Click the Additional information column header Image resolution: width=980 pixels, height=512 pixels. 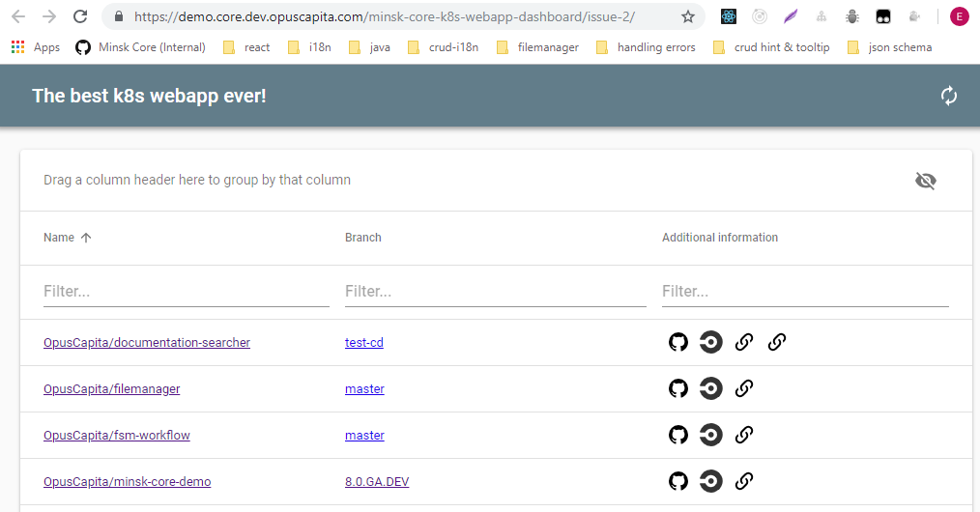(719, 238)
